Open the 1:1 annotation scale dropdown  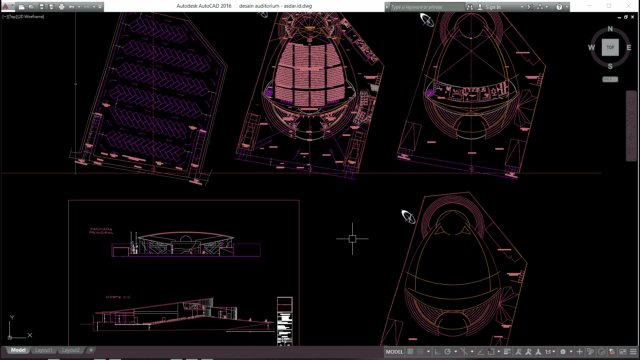[x=549, y=352]
